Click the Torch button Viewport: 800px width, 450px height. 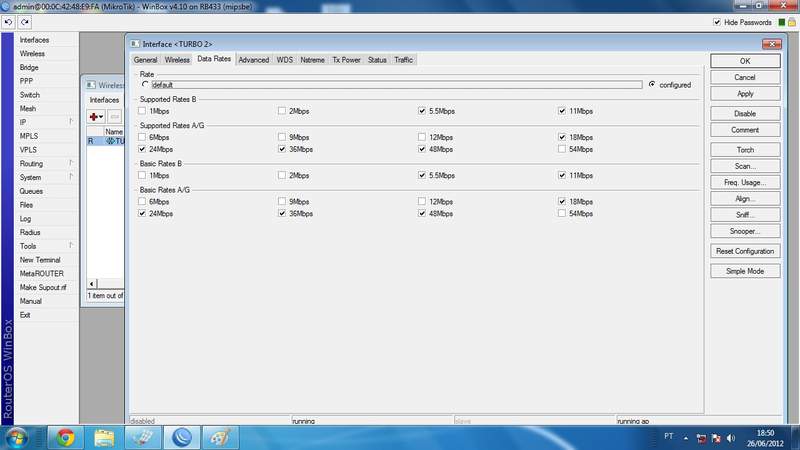[x=745, y=149]
